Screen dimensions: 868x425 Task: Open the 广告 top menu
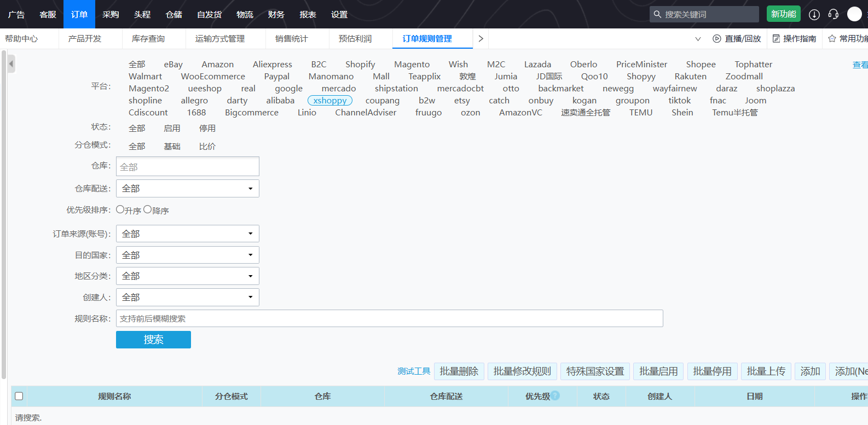point(16,14)
